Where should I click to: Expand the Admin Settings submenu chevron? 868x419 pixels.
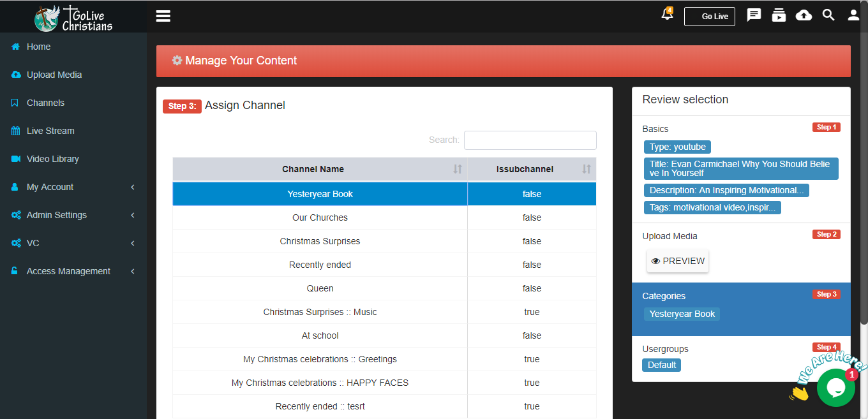coord(133,215)
